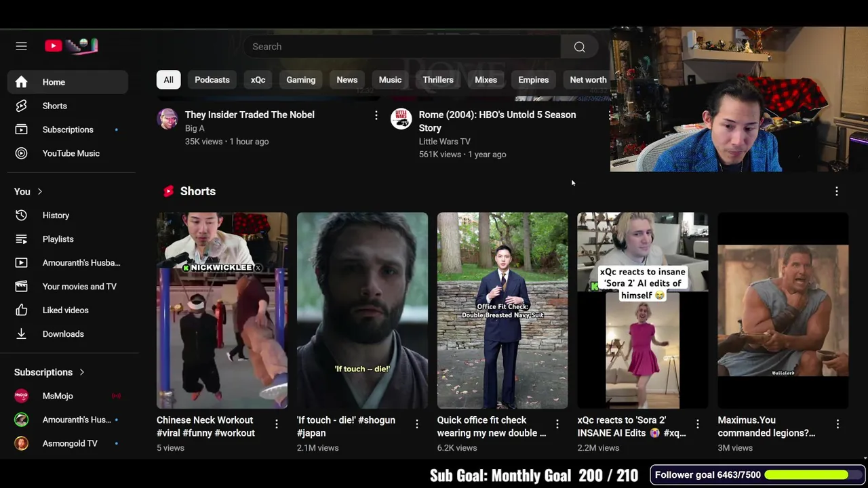This screenshot has width=868, height=488.
Task: Open Your movies and TV
Action: (68, 287)
